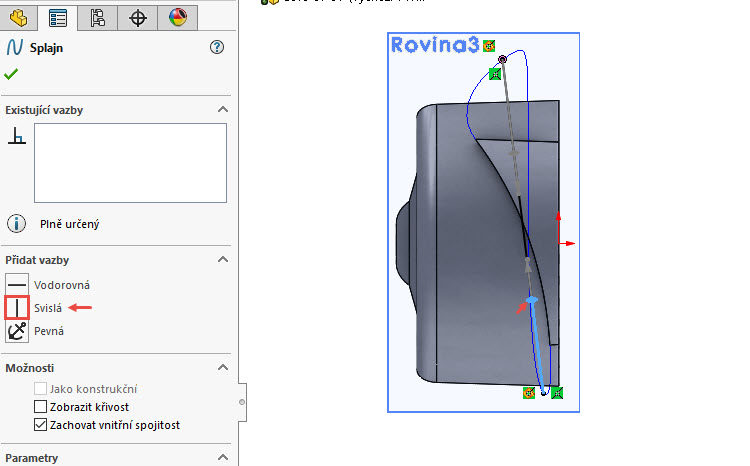This screenshot has height=466, width=750.
Task: Collapse the Možnosti section
Action: tap(222, 367)
